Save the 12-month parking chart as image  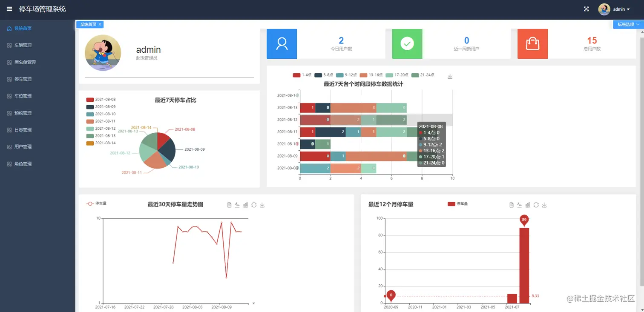[544, 205]
